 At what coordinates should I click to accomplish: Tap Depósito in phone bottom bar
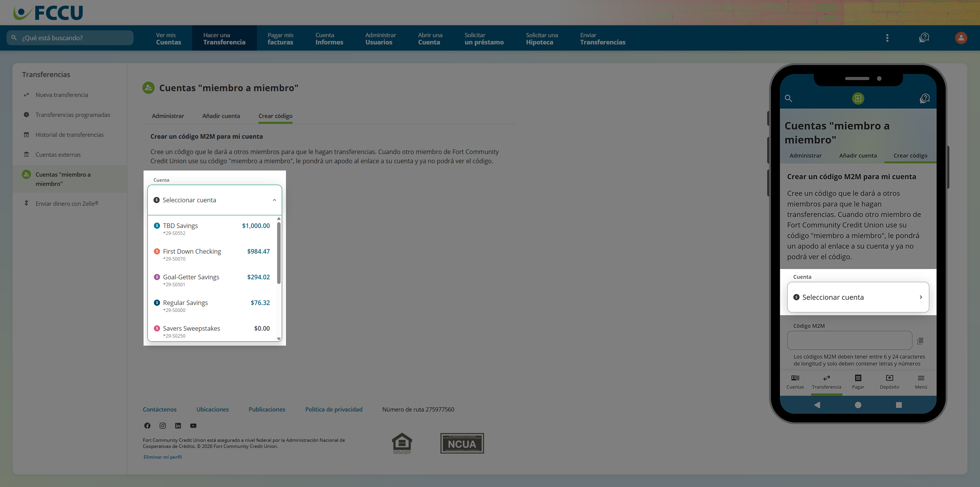click(889, 382)
